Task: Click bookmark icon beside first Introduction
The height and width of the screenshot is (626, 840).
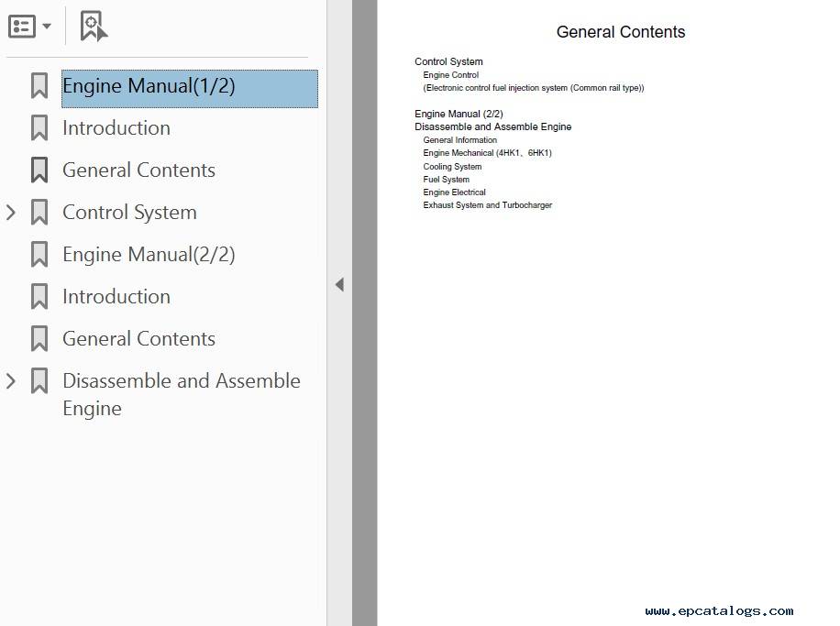Action: (x=39, y=128)
